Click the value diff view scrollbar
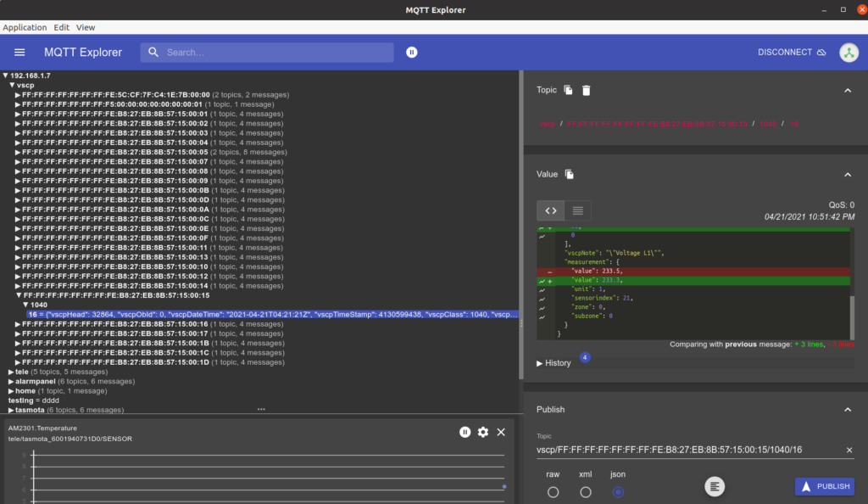 coord(852,316)
